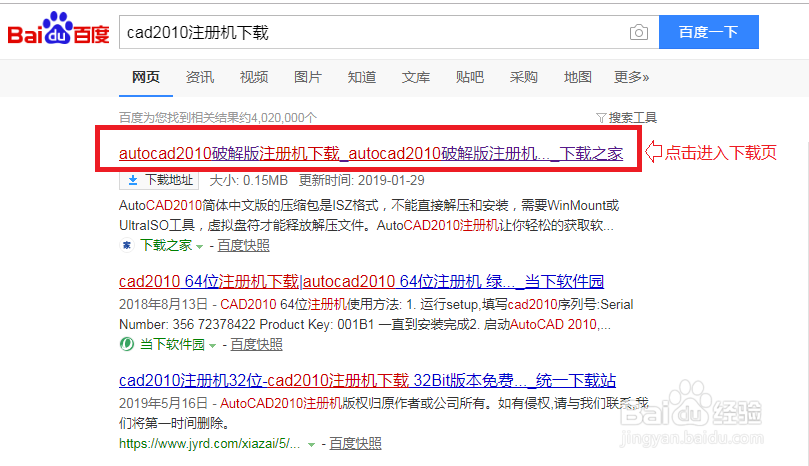Open 百度快照 for the 当下软件园 result
Image resolution: width=809 pixels, height=466 pixels.
click(x=256, y=344)
